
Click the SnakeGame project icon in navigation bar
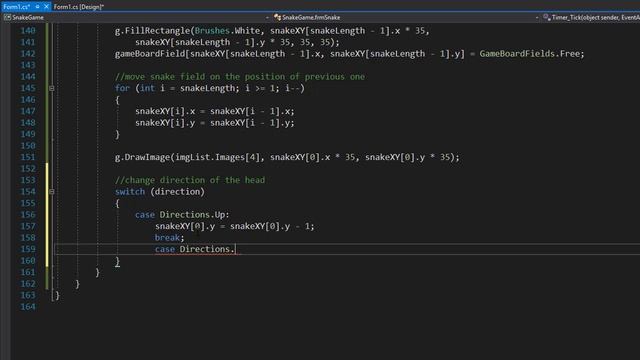(x=7, y=18)
